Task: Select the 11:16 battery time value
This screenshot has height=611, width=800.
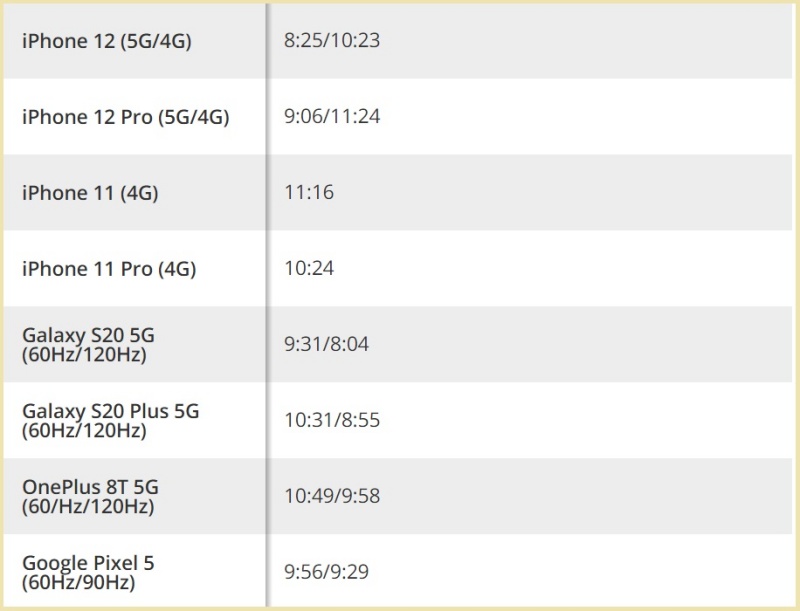Action: 309,193
